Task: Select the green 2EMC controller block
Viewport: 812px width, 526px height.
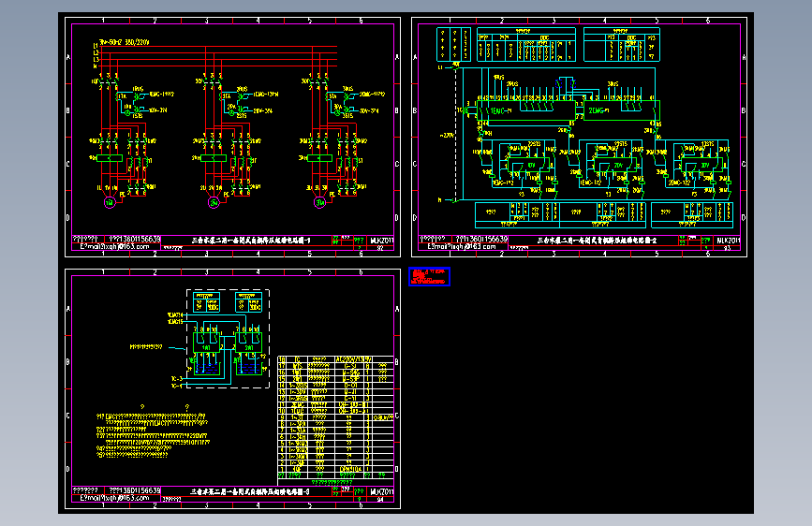Action: 621,110
